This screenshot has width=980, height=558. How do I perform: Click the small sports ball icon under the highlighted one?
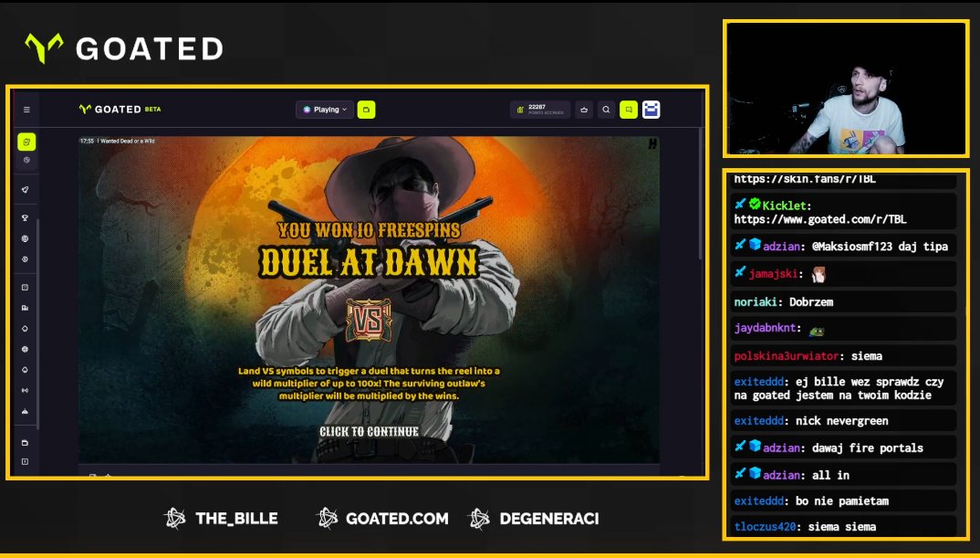(x=26, y=160)
